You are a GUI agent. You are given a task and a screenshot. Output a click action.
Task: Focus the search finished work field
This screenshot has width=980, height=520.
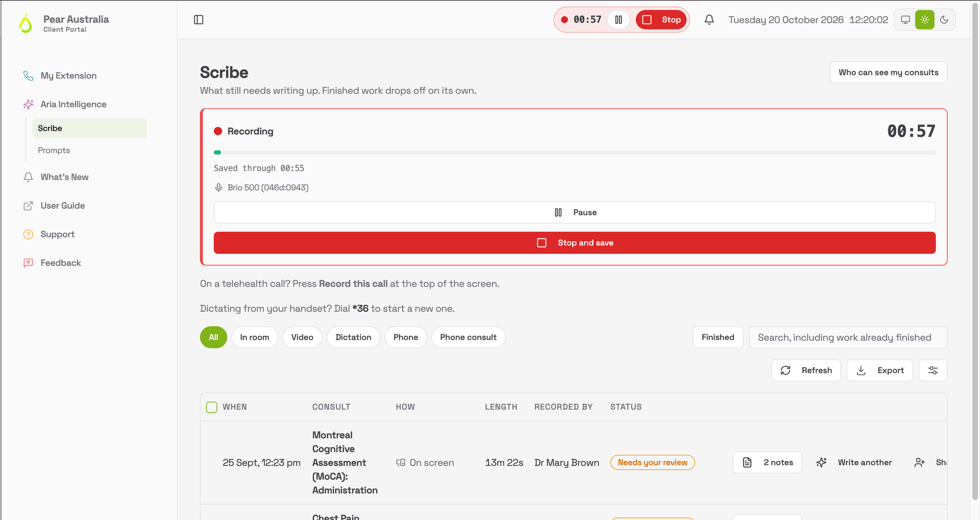tap(848, 337)
